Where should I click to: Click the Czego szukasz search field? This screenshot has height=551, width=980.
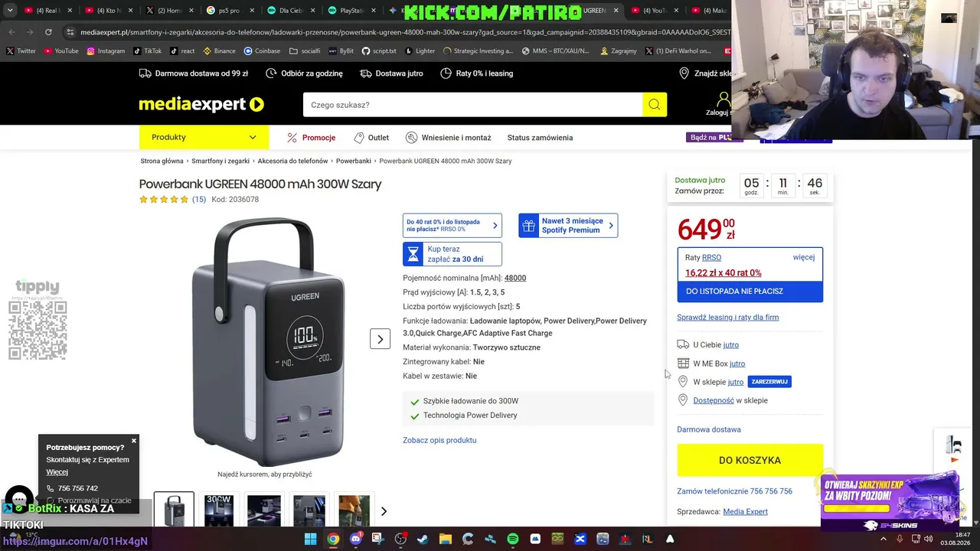tap(472, 105)
